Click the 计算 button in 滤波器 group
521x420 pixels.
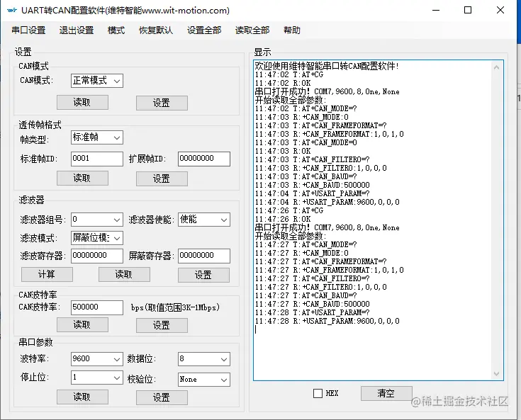(47, 274)
